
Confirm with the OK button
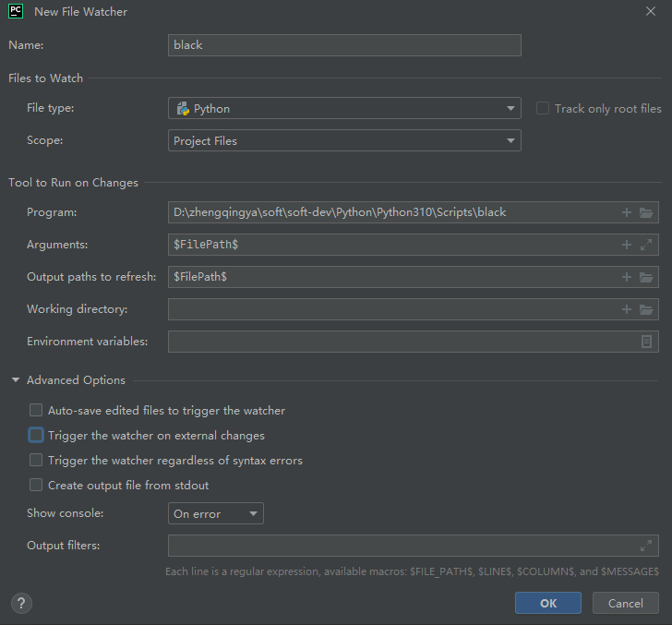pos(548,603)
